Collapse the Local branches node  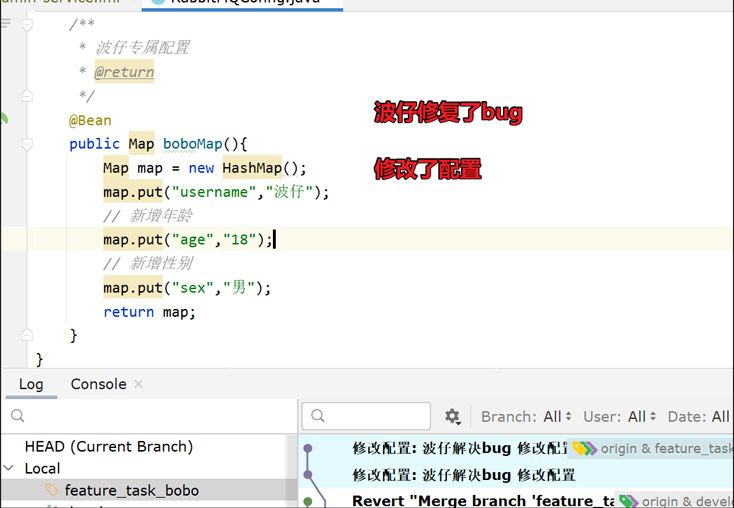(8, 468)
